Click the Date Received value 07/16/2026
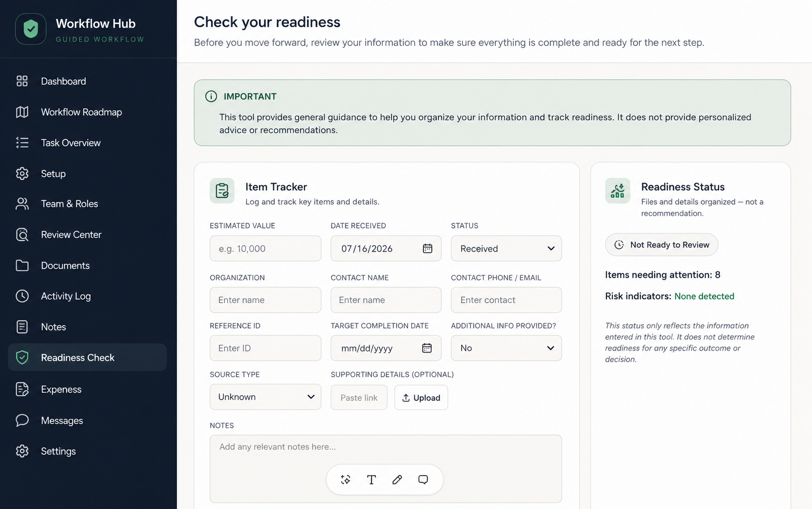Viewport: 812px width, 509px height. pos(367,249)
